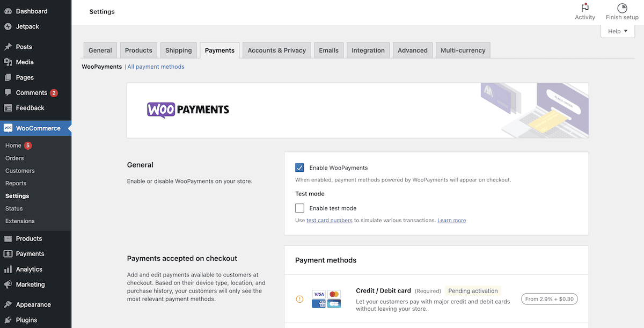
Task: Select the Multi-currency tab
Action: [x=463, y=50]
